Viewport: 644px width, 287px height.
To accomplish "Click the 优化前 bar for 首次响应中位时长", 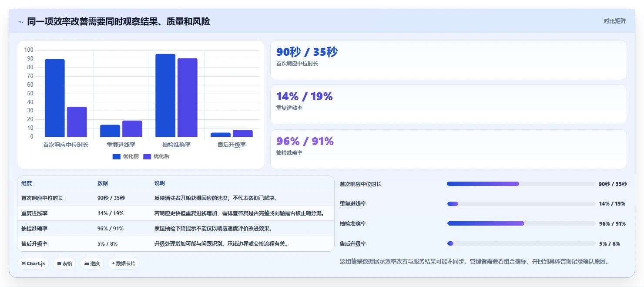I will [x=55, y=98].
